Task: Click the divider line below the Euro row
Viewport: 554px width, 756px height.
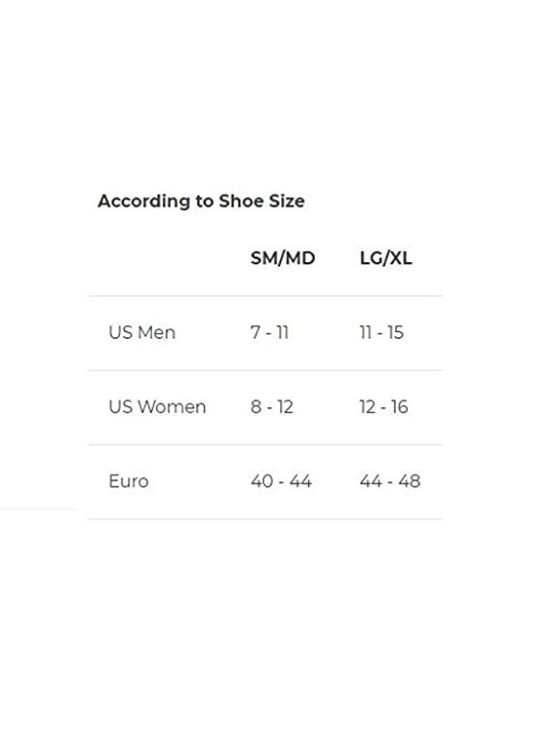Action: 265,519
